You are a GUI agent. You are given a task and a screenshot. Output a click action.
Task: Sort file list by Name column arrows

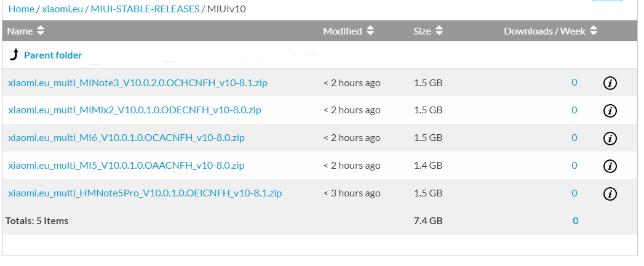(41, 31)
